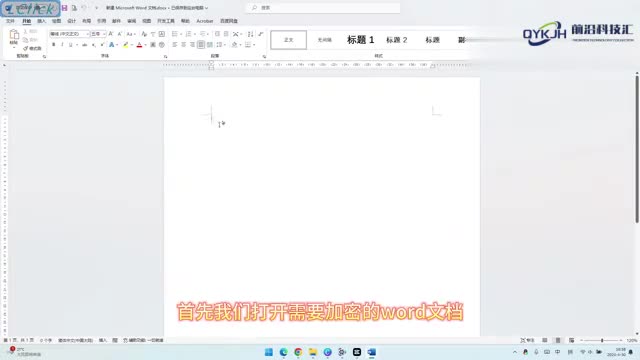Click Decrease Indent icon
This screenshot has height=360, width=640.
click(217, 34)
